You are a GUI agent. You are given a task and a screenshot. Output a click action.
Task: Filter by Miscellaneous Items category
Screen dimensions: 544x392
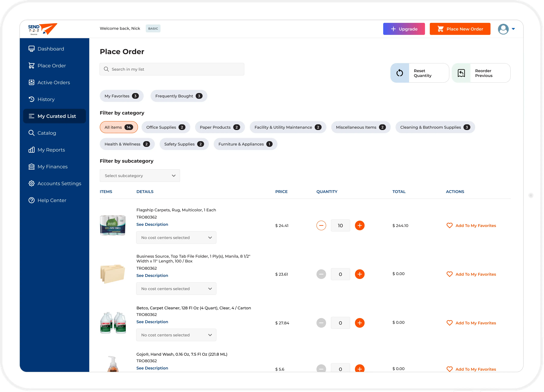pyautogui.click(x=361, y=127)
